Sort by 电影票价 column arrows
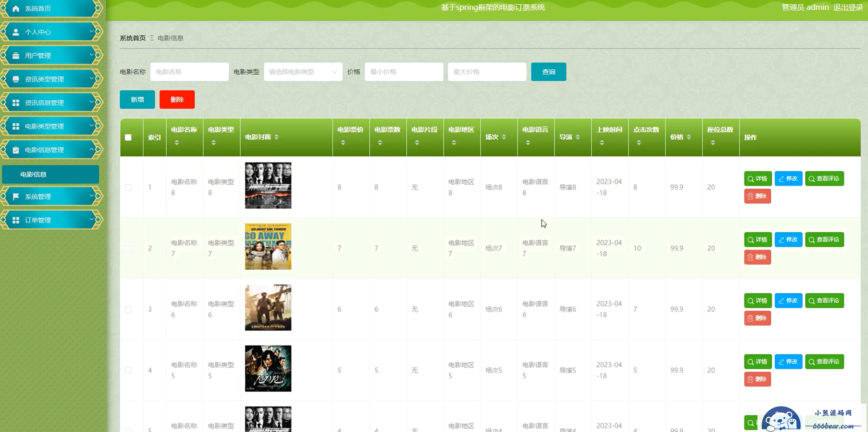Image resolution: width=868 pixels, height=432 pixels. point(343,143)
